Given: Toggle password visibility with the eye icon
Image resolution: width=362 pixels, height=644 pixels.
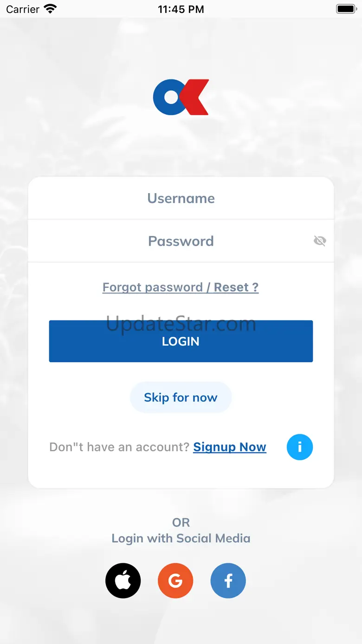Looking at the screenshot, I should (x=320, y=241).
